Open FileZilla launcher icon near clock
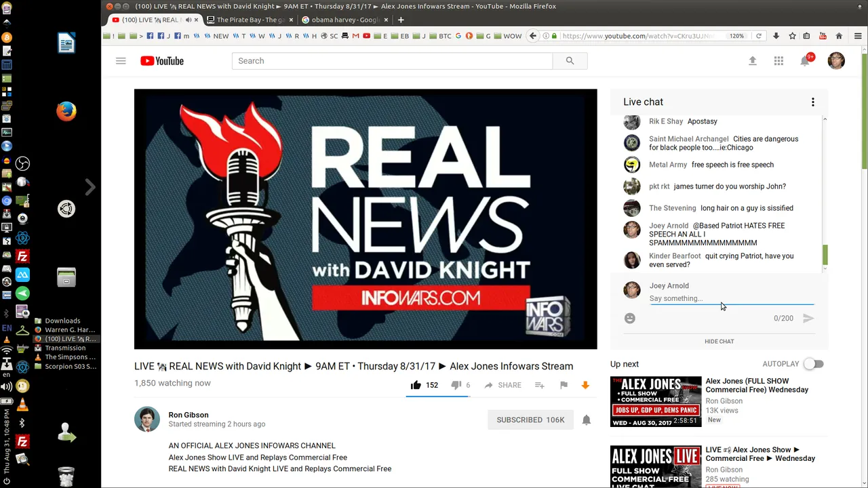 point(22,442)
